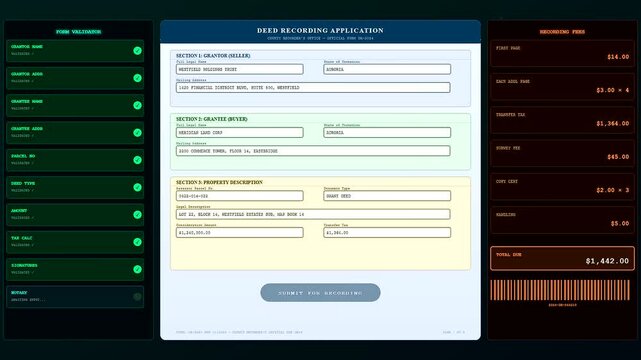Click the Form Validator panel heading
Viewport: 641px width, 360px height.
[x=78, y=31]
